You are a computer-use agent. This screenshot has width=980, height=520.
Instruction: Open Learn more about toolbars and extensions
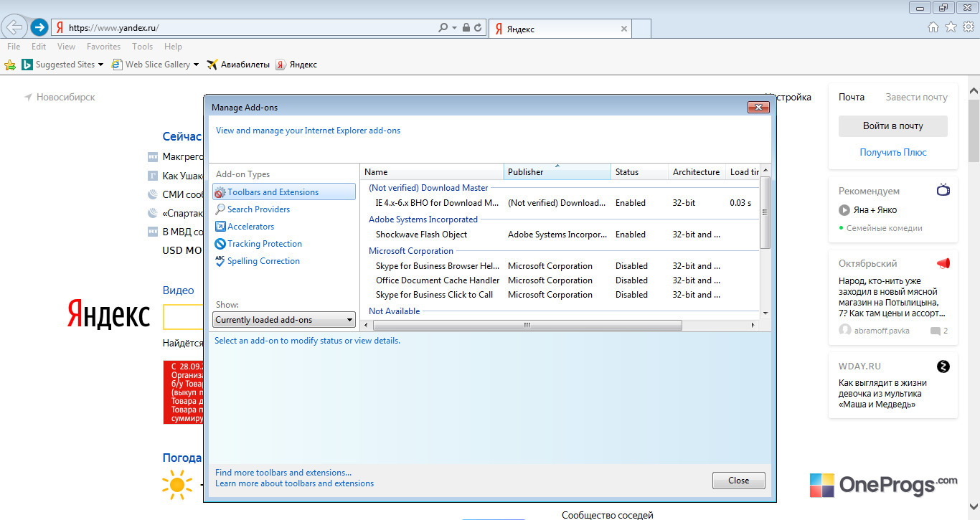point(295,483)
